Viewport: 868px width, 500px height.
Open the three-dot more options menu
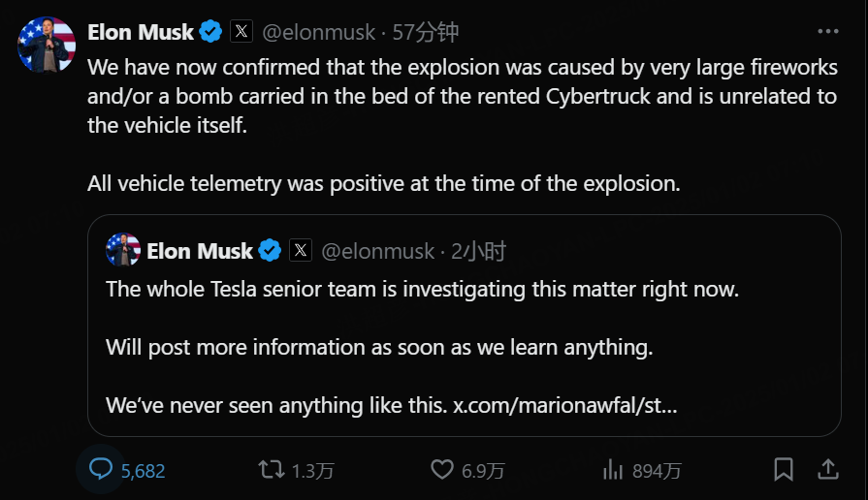pos(827,32)
